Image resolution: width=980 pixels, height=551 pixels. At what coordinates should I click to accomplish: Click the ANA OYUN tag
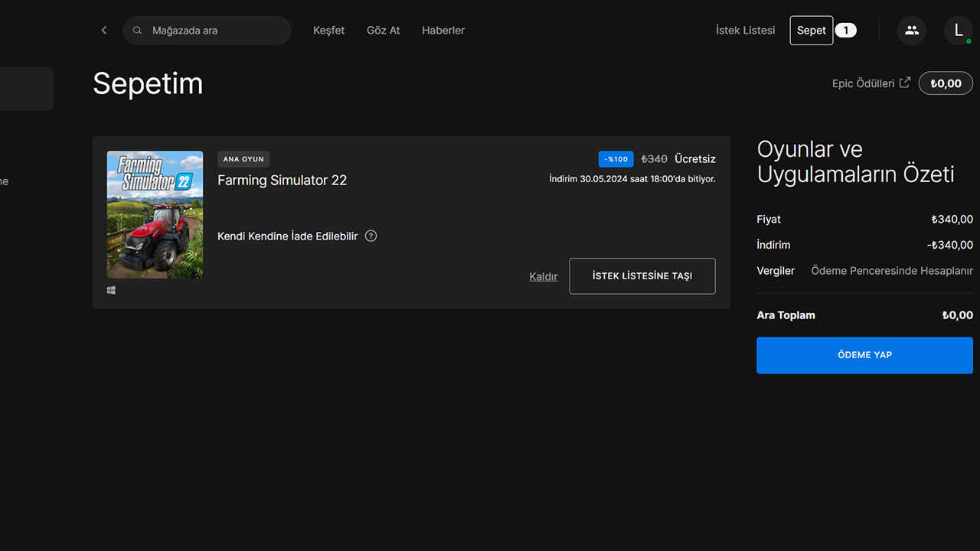243,159
